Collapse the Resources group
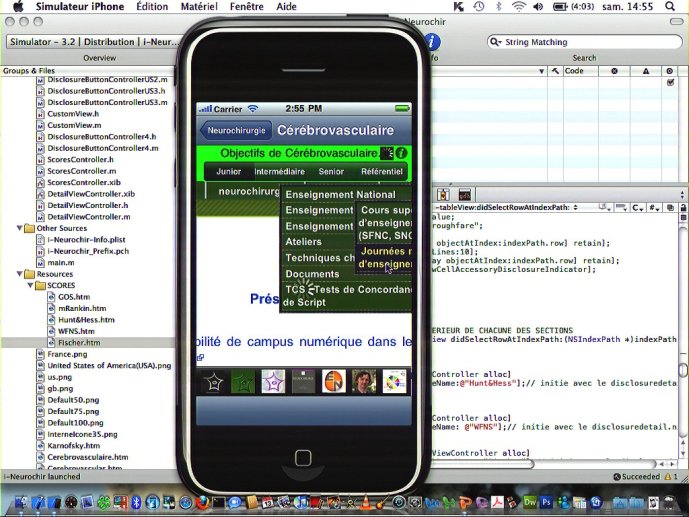Screen dimensions: 689x517 pyautogui.click(x=19, y=274)
